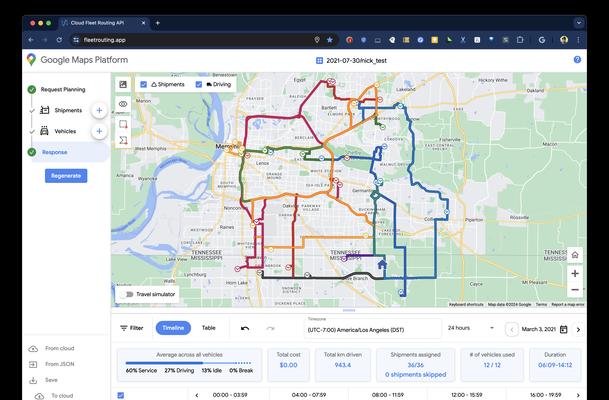This screenshot has width=609, height=400.
Task: Click the 08:00 - 11:59 timeline header
Action: click(x=388, y=395)
